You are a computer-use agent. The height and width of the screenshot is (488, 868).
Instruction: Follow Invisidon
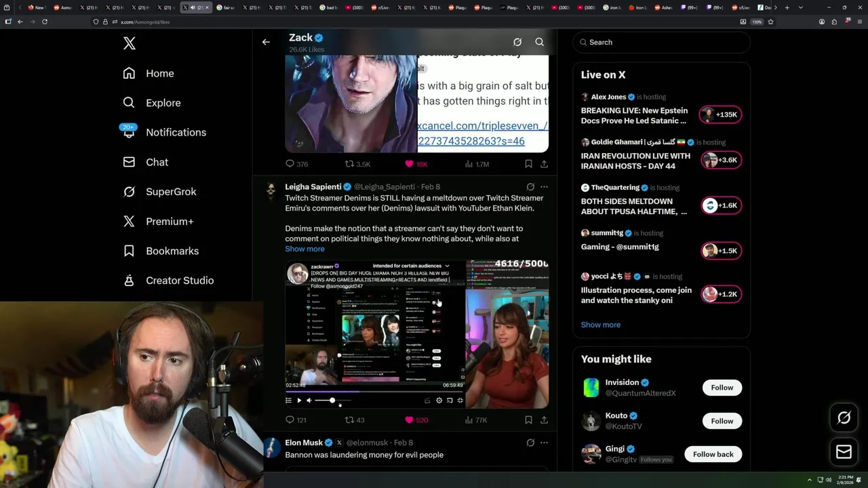tap(722, 388)
